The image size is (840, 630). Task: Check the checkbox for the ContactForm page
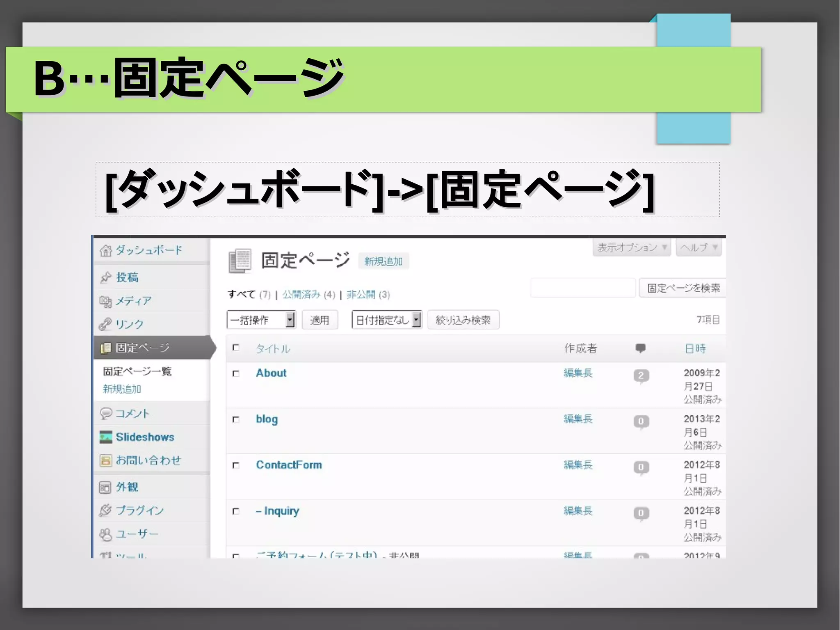pyautogui.click(x=236, y=465)
